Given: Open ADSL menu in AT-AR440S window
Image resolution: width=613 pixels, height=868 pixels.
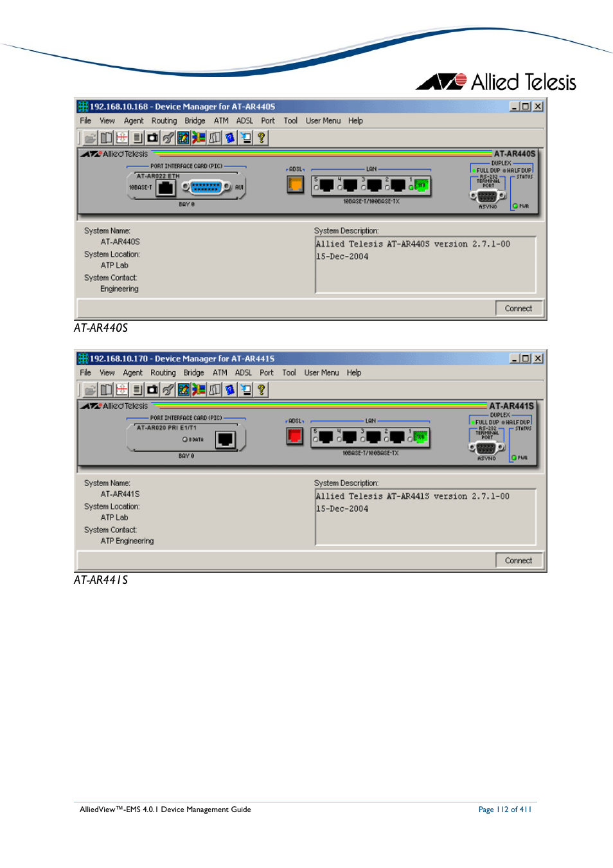Looking at the screenshot, I should coord(245,121).
